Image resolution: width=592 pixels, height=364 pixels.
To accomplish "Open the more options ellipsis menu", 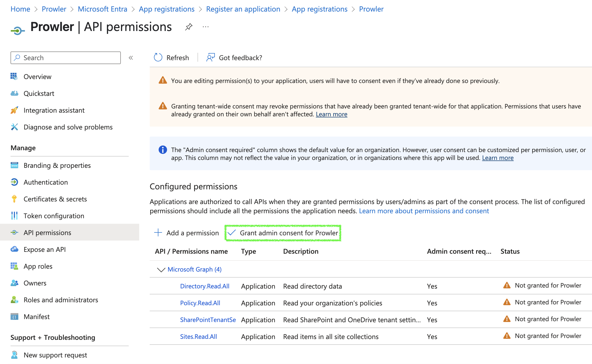I will point(206,27).
